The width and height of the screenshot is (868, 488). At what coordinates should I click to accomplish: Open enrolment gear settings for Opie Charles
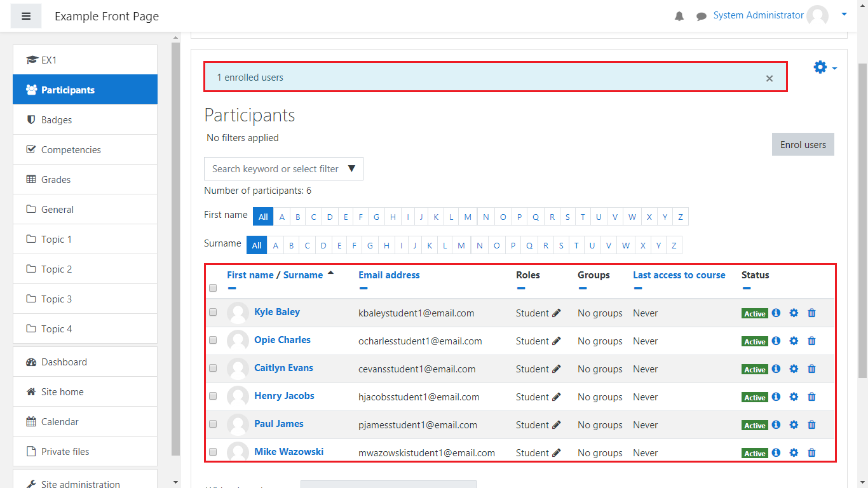click(794, 341)
